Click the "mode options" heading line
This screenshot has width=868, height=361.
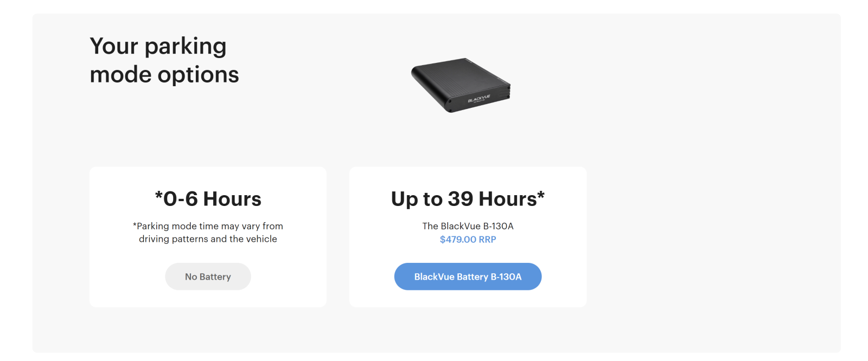pyautogui.click(x=164, y=74)
